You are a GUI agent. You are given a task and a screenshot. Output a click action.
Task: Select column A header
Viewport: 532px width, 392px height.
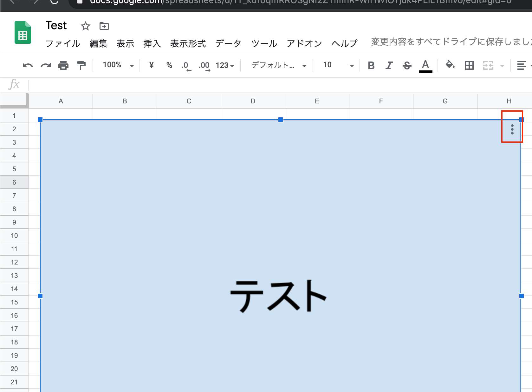coord(61,101)
